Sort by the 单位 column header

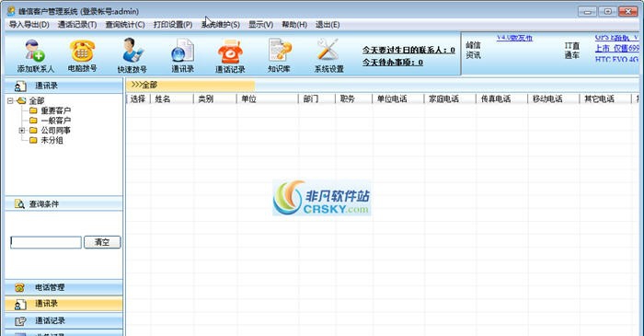268,99
